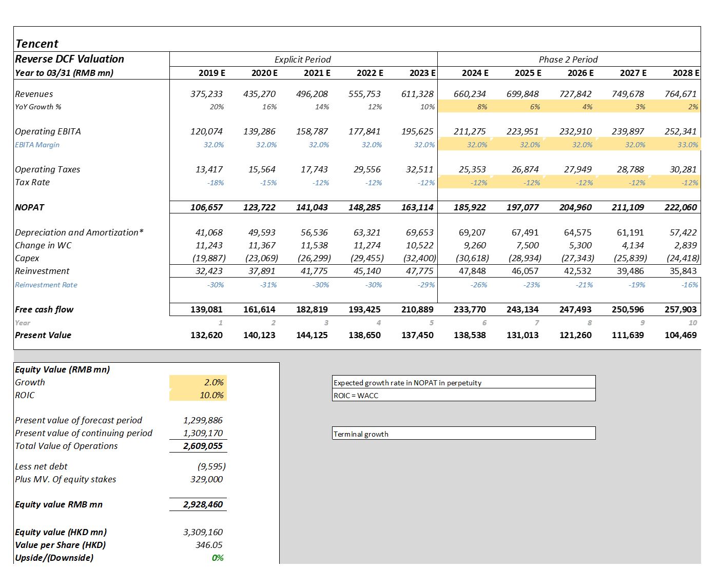The image size is (719, 588).
Task: Click the Less net debt label
Action: (41, 466)
